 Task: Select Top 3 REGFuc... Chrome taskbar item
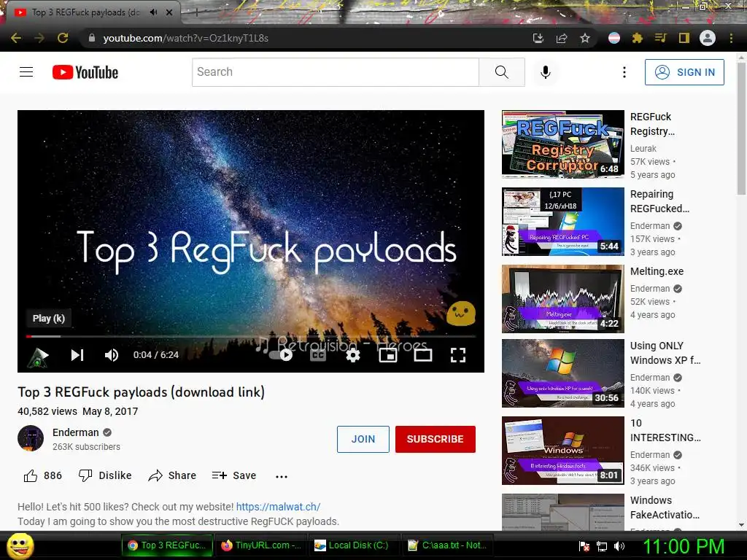[x=168, y=545]
